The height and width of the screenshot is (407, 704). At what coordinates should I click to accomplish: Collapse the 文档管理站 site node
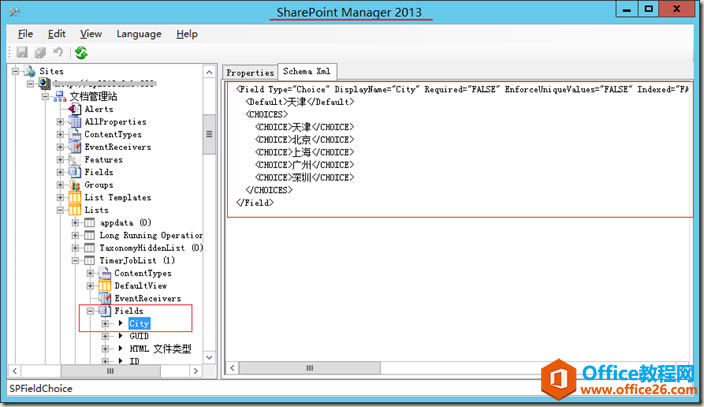(x=45, y=96)
